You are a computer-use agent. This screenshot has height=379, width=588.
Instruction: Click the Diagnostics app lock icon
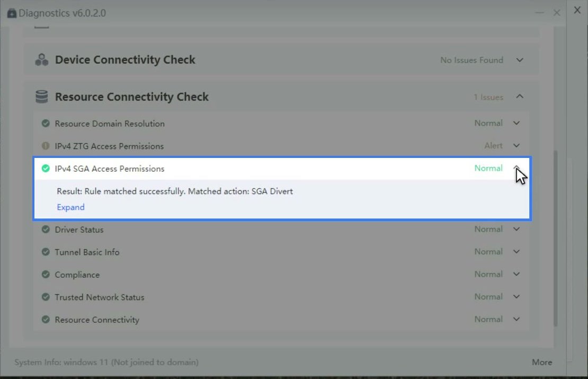coord(12,13)
